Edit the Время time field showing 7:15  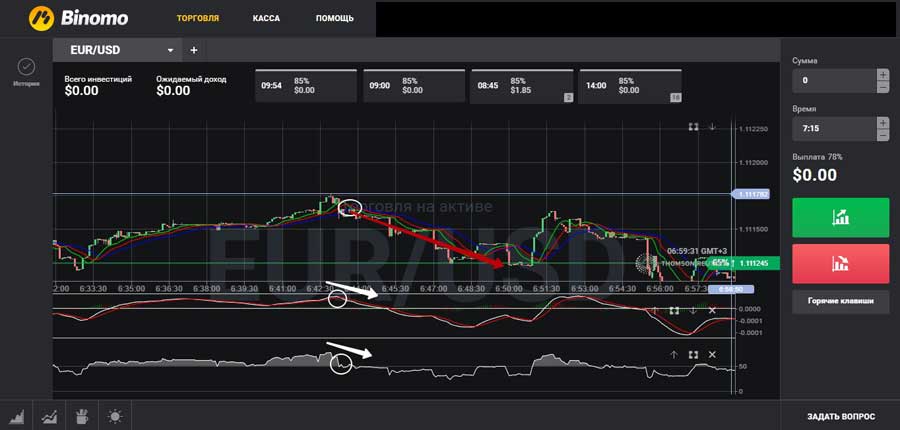pos(835,129)
